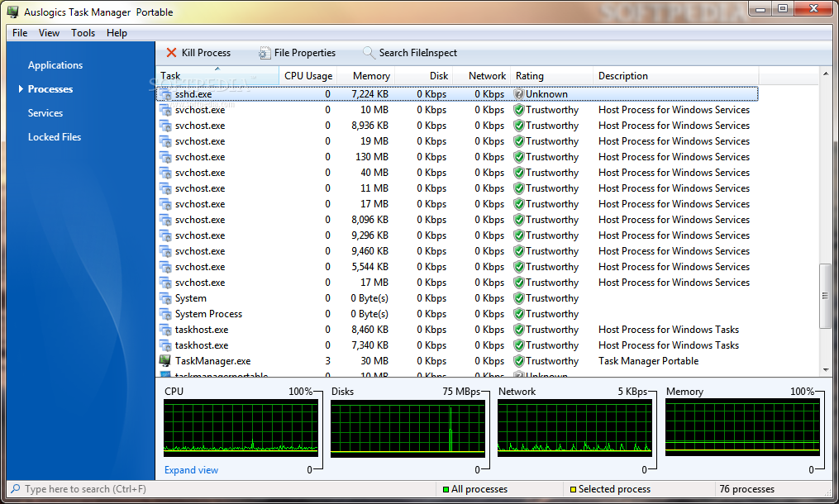Click the shield icon for the 7,340 KB taskhost.exe
The image size is (839, 504).
(x=518, y=345)
